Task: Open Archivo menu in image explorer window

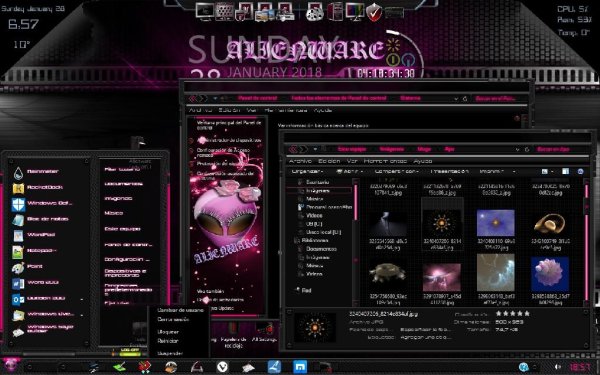Action: pyautogui.click(x=300, y=161)
